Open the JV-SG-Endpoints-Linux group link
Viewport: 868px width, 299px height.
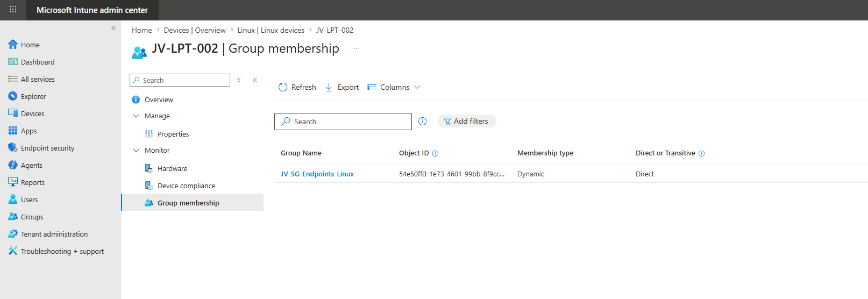[317, 174]
